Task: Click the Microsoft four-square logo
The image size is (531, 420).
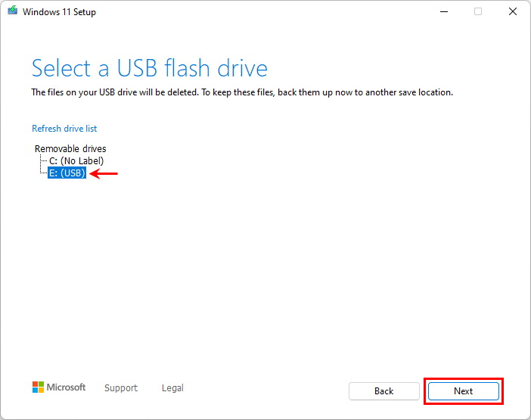Action: [38, 387]
